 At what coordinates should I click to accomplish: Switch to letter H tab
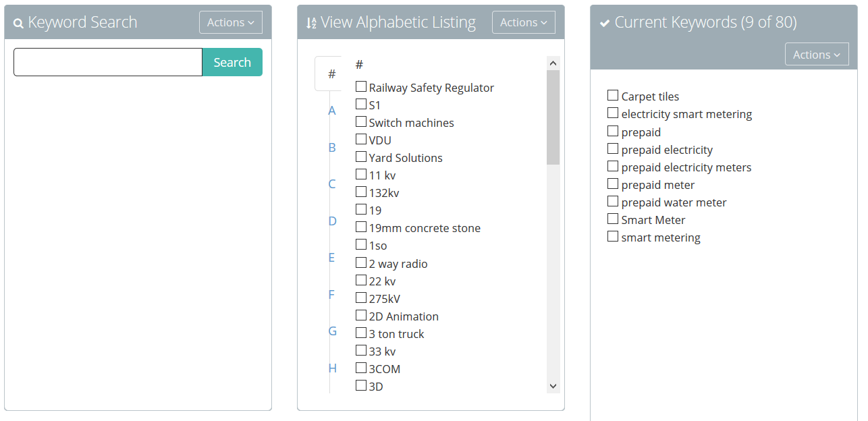[x=331, y=368]
